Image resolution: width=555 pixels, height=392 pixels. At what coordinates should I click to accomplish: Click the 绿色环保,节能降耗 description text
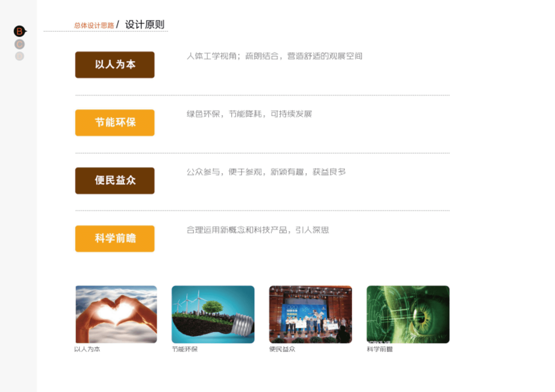coord(249,114)
